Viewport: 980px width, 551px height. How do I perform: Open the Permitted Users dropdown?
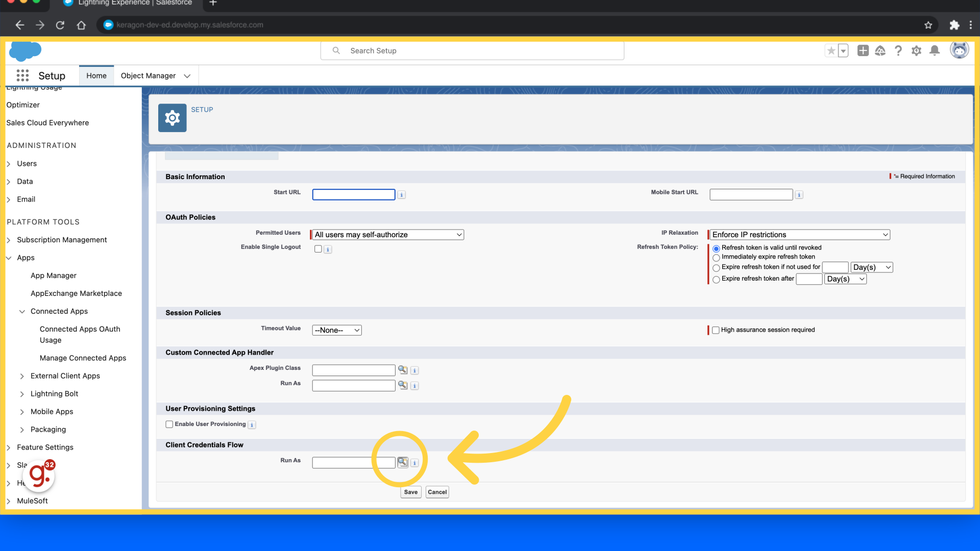tap(388, 235)
